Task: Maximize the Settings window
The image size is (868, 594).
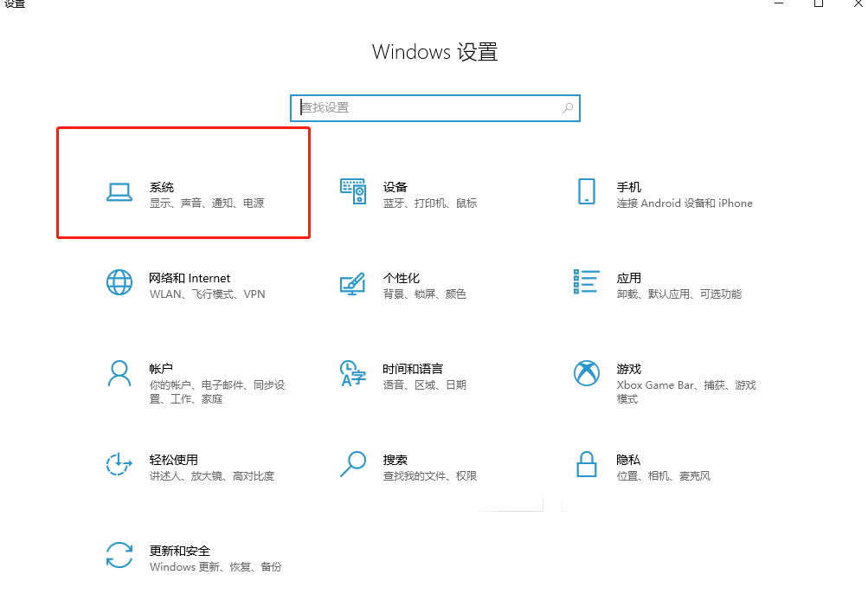Action: pyautogui.click(x=819, y=3)
